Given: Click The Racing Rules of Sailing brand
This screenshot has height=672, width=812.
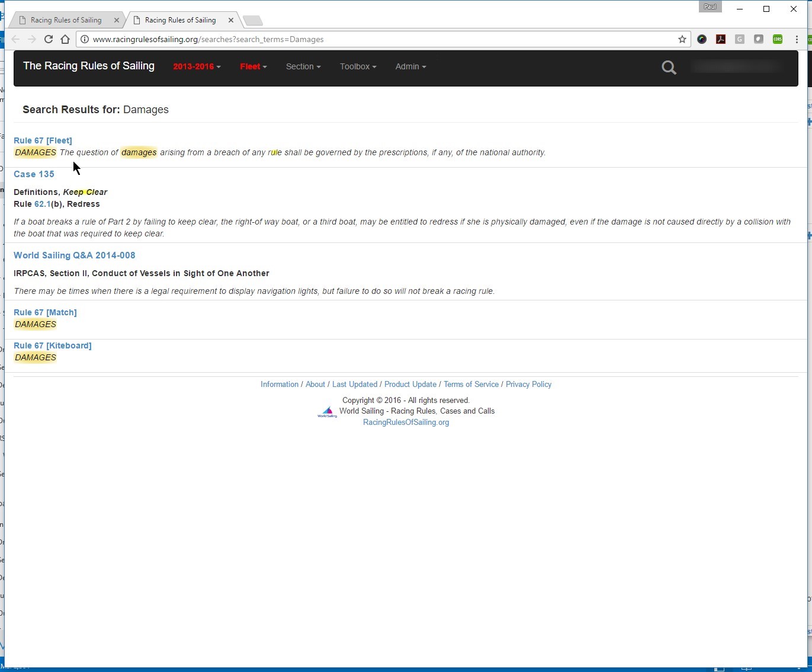Looking at the screenshot, I should (89, 66).
